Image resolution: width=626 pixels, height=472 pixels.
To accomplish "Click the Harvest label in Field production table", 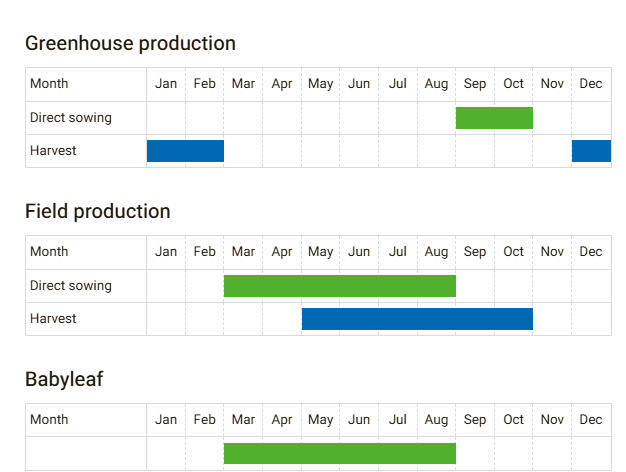I will coord(53,319).
